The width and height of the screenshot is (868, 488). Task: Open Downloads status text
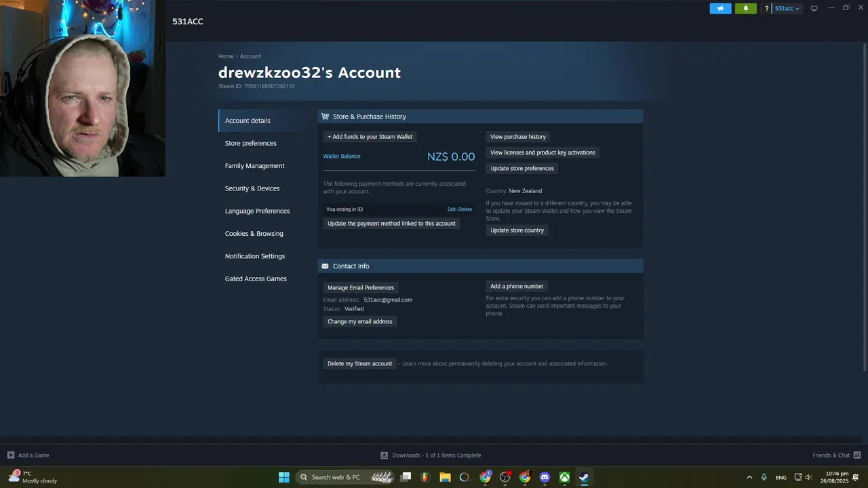[437, 455]
